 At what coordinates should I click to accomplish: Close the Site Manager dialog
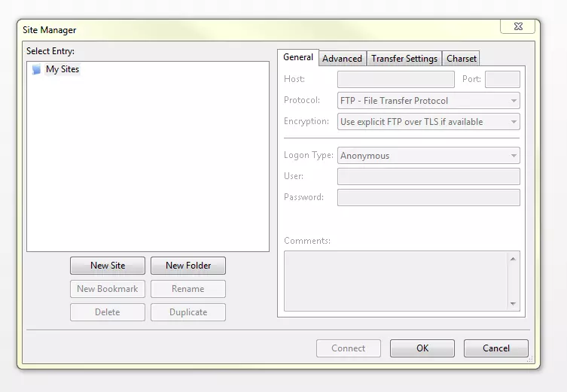point(518,26)
